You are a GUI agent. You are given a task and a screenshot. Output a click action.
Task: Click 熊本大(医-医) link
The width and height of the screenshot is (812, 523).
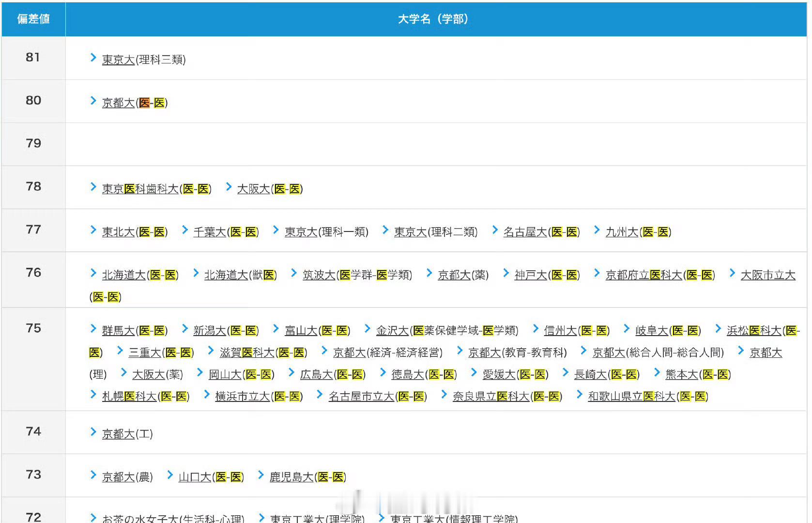click(698, 374)
